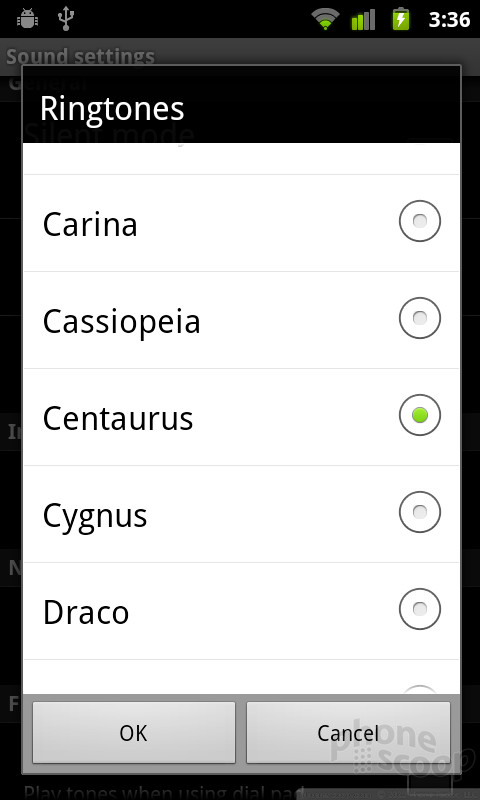Tap the Wi-Fi signal icon

(325, 19)
